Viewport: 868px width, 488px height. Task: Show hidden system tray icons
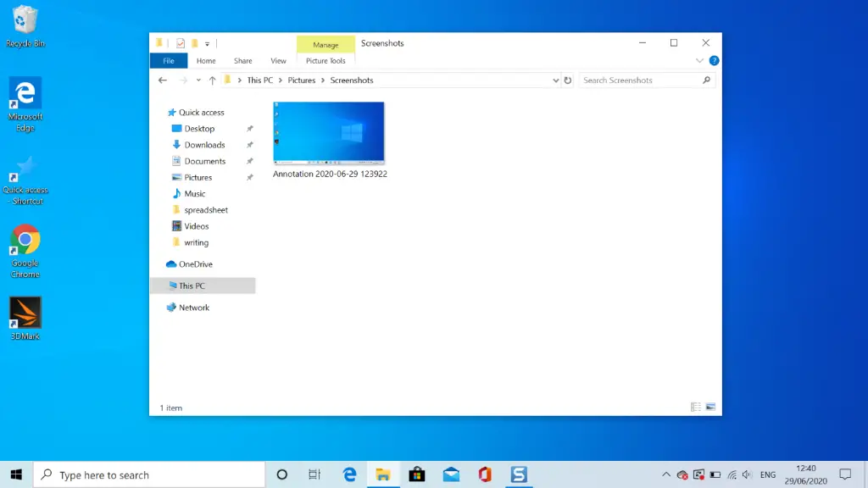coord(666,474)
